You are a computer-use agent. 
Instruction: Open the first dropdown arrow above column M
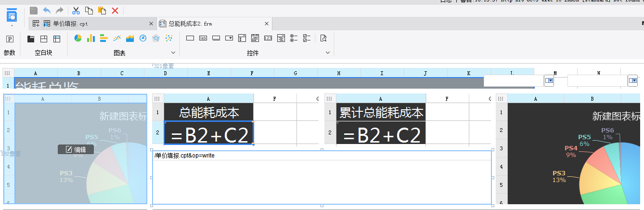point(549,81)
